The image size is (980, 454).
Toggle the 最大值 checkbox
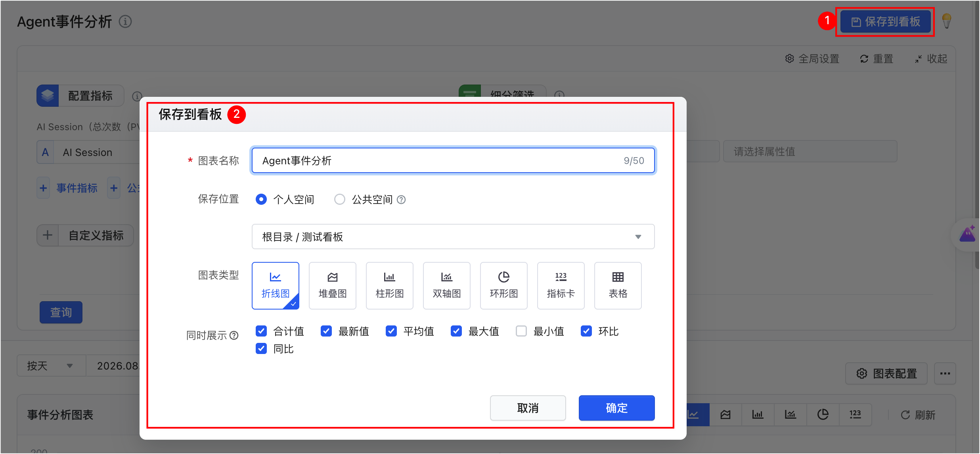(x=456, y=331)
